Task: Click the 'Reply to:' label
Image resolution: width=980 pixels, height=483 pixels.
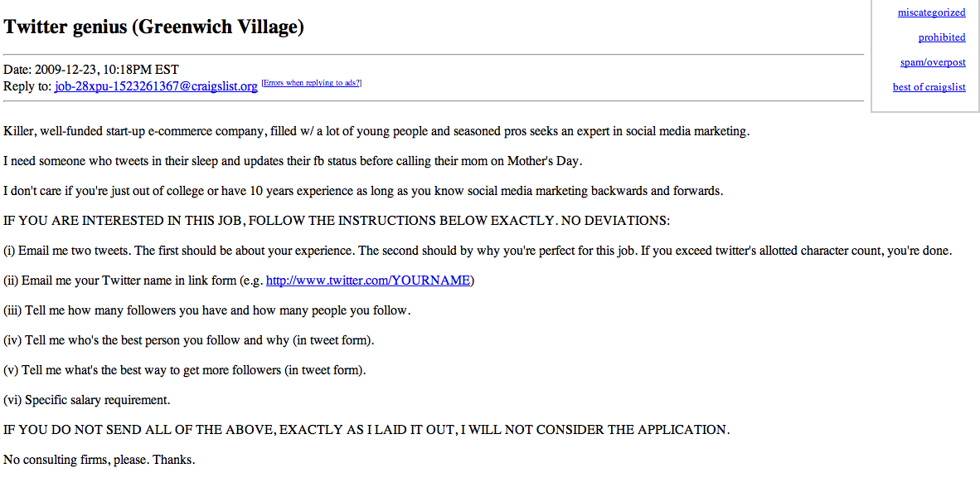Action: 27,86
